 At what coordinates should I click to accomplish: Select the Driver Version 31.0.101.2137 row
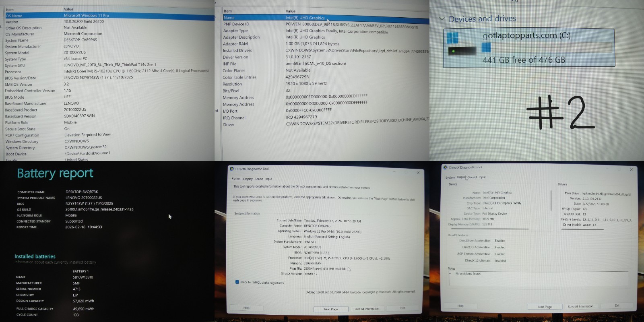[x=326, y=57]
